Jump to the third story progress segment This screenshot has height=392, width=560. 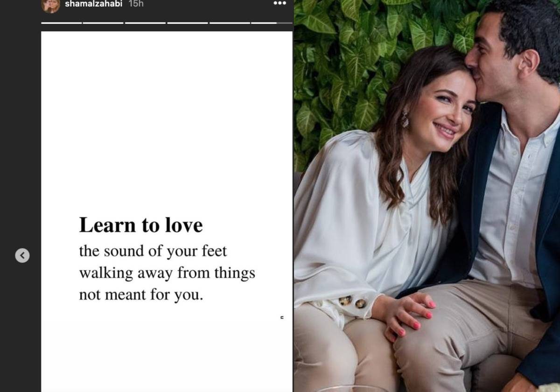click(x=145, y=22)
